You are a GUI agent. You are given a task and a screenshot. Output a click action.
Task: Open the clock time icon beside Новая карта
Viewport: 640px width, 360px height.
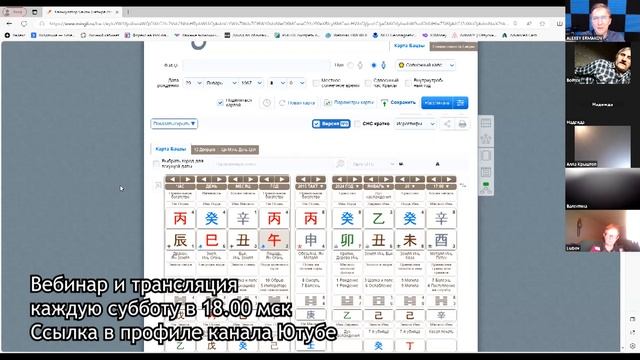click(x=267, y=103)
